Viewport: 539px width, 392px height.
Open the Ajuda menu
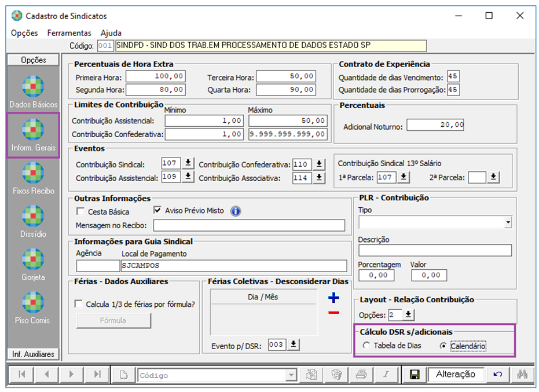point(111,33)
